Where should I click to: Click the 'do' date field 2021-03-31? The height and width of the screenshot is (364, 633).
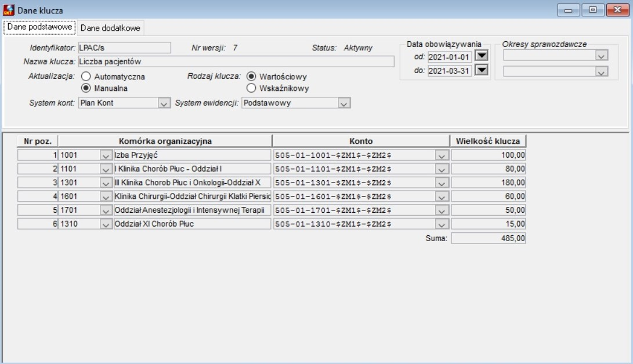pos(450,71)
